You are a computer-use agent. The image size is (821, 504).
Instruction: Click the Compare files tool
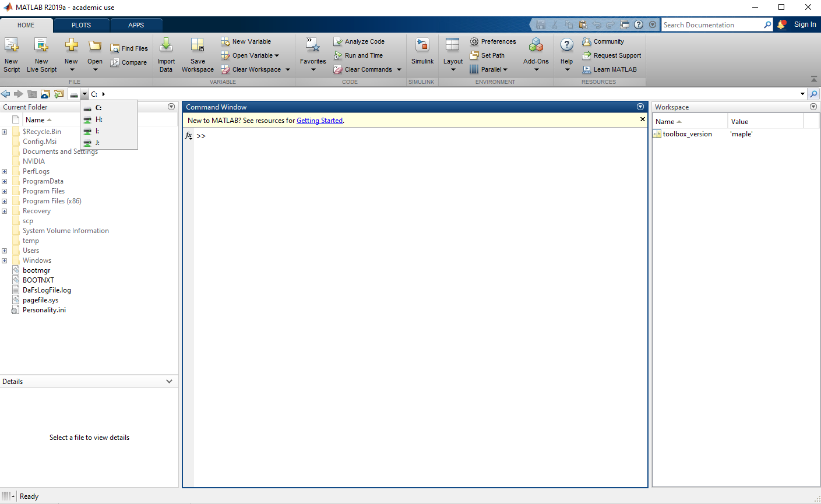(x=129, y=62)
